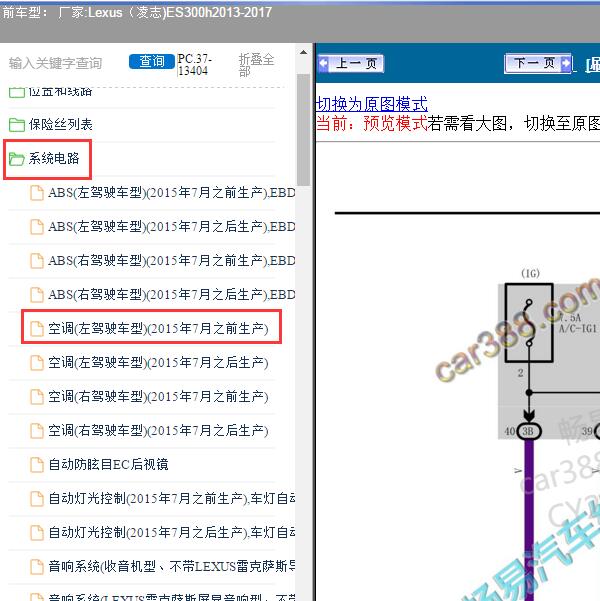Click document icon beside 空调左驾驶 7月之后
The height and width of the screenshot is (601, 600).
37,363
